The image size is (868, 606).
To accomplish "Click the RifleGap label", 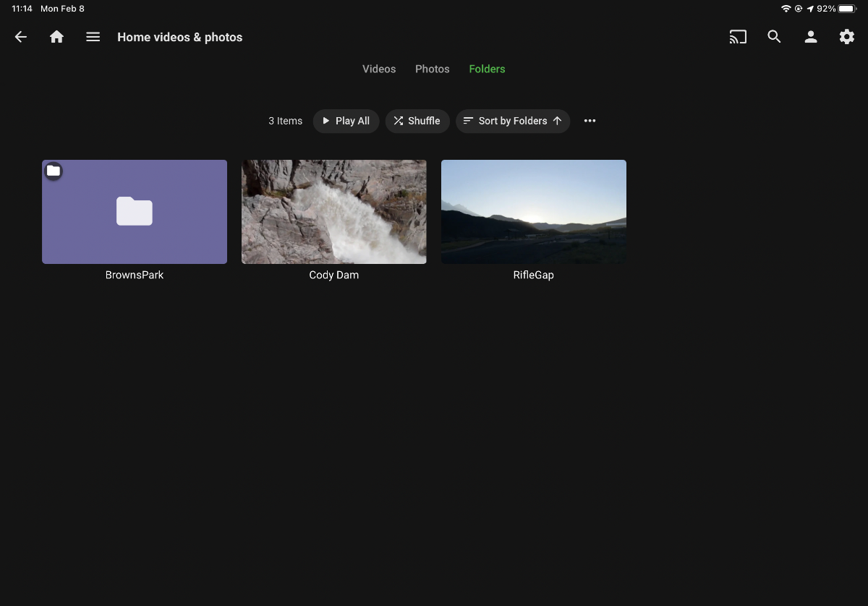I will pyautogui.click(x=534, y=275).
